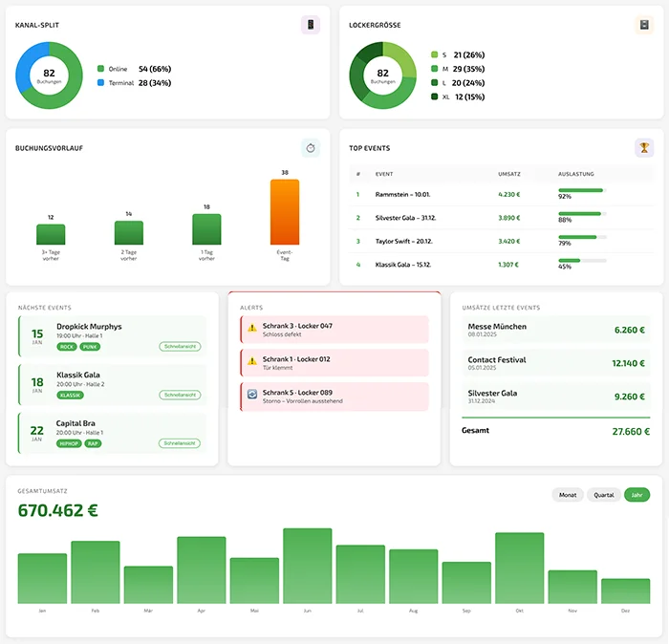Viewport: 669px width, 644px height.
Task: Click the M locker size legend swatch
Action: click(434, 69)
